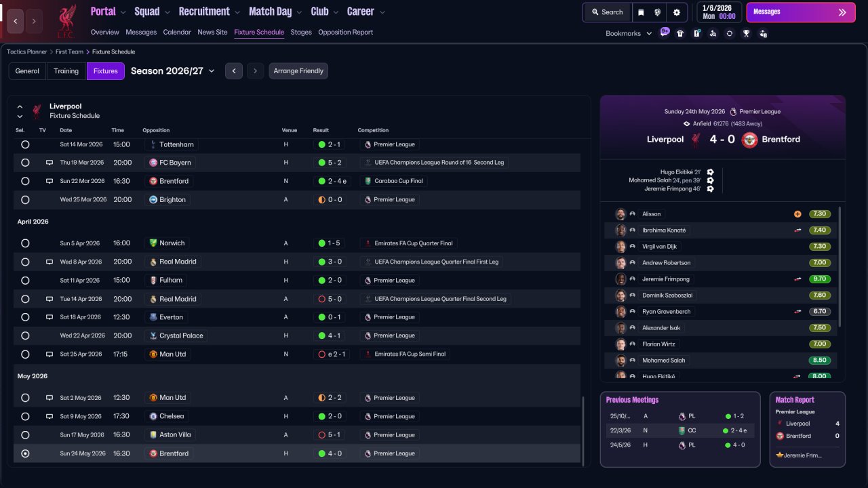868x488 pixels.
Task: Click the Liverpool team up/down chevron switcher
Action: click(20, 111)
